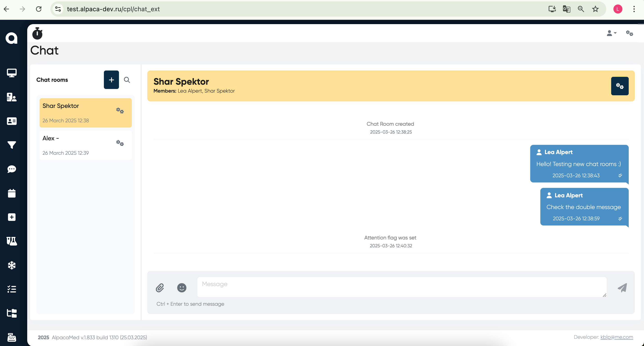Screen dimensions: 644x346
Task: Bookmark page with browser star icon
Action: tap(595, 9)
